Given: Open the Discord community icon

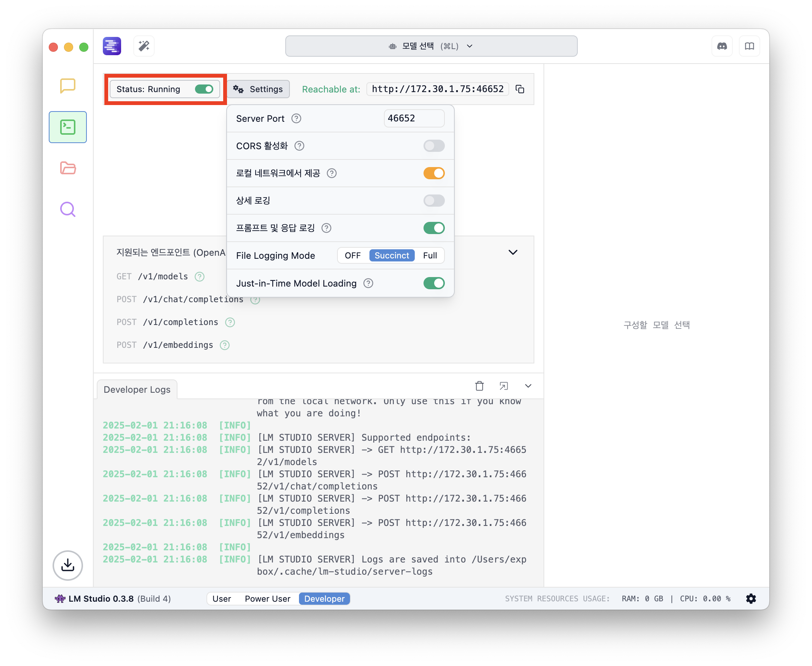Looking at the screenshot, I should pyautogui.click(x=722, y=46).
